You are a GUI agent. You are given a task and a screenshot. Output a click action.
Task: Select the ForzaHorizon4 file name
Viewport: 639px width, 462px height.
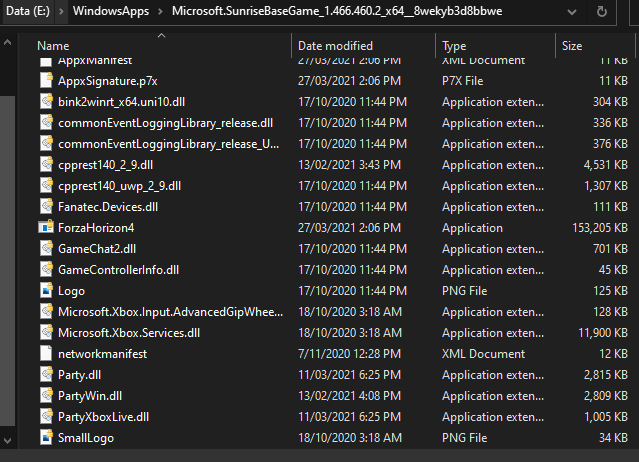coord(96,228)
